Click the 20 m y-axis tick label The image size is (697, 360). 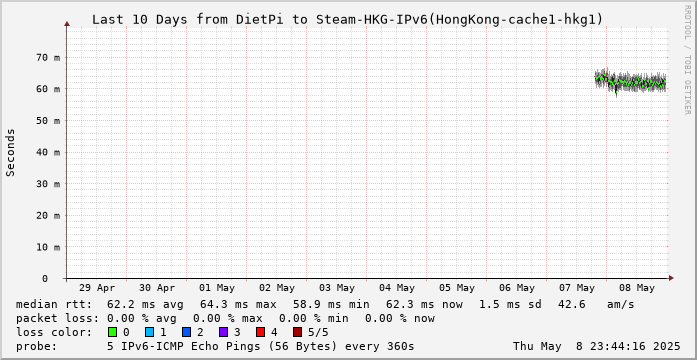48,215
